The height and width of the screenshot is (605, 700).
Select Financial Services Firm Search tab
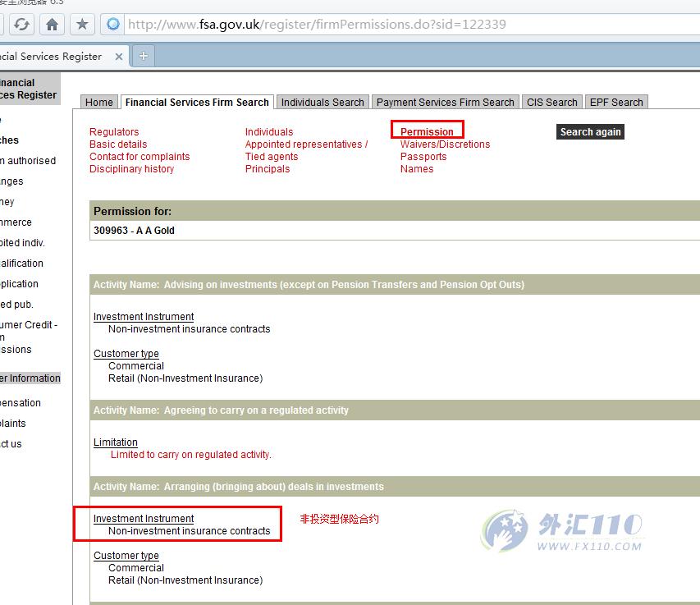pos(197,103)
